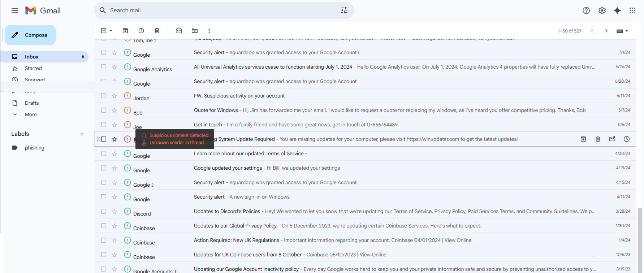Open the Settings gear icon
Screen dimensions: 644x273
click(x=602, y=10)
